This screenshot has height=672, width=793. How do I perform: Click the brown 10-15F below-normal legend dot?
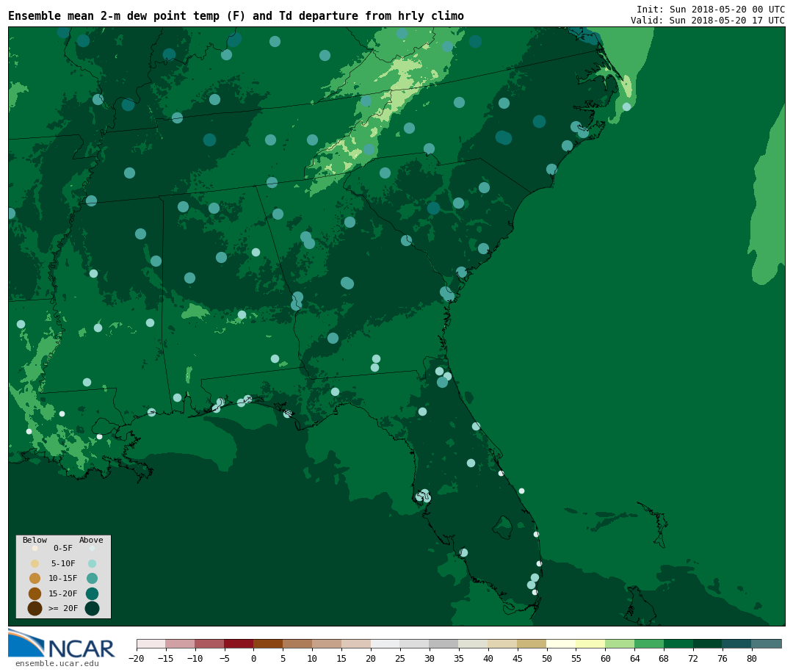(x=35, y=579)
